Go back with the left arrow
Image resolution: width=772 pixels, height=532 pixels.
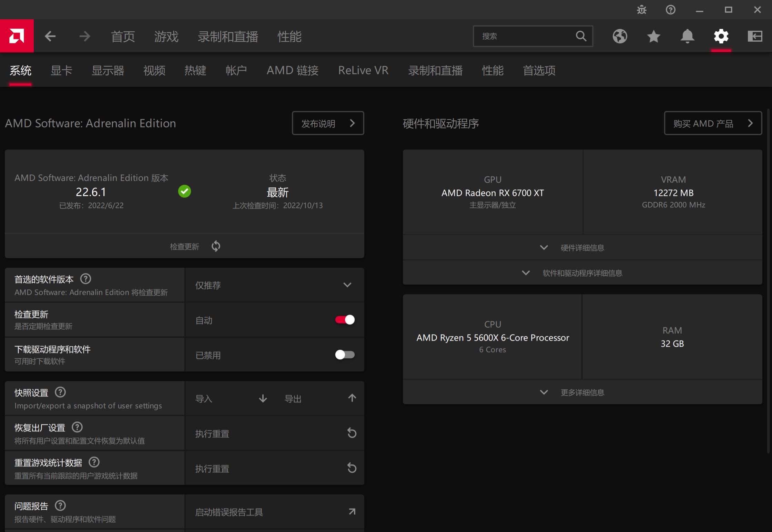50,36
